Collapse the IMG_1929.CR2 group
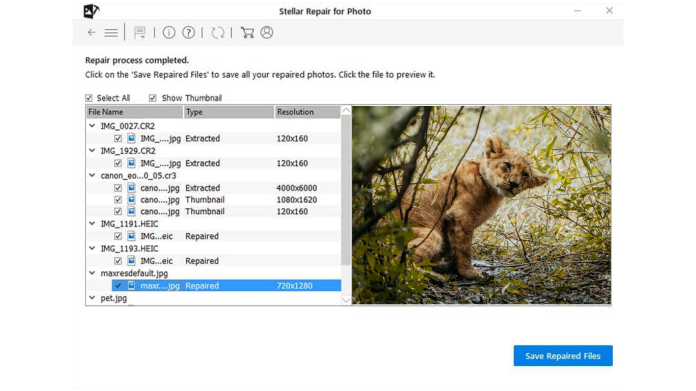 coord(92,151)
